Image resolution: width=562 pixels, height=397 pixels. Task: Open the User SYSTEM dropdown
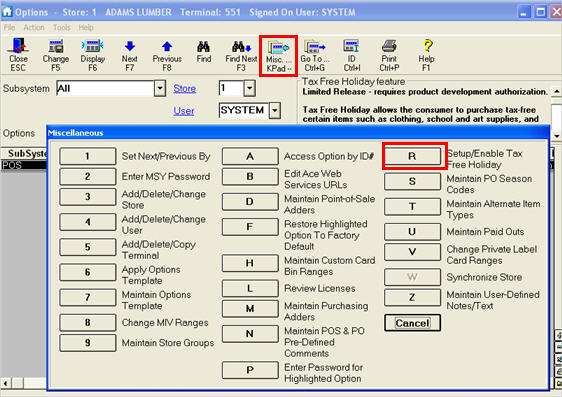[275, 110]
